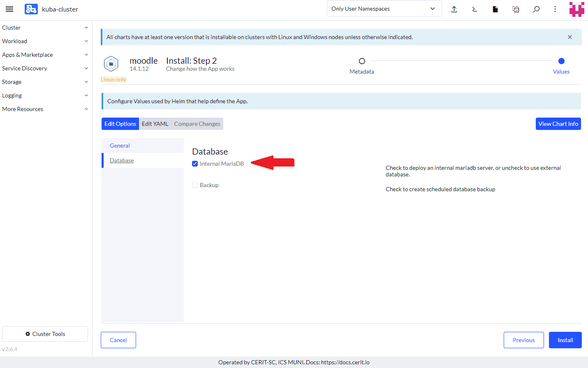Screen dimensions: 588x368
Task: Click the View Chart Info button
Action: [x=558, y=124]
